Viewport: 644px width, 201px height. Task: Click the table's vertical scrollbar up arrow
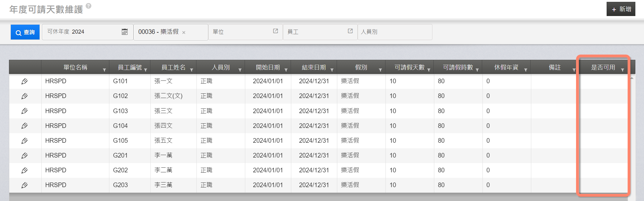632,78
